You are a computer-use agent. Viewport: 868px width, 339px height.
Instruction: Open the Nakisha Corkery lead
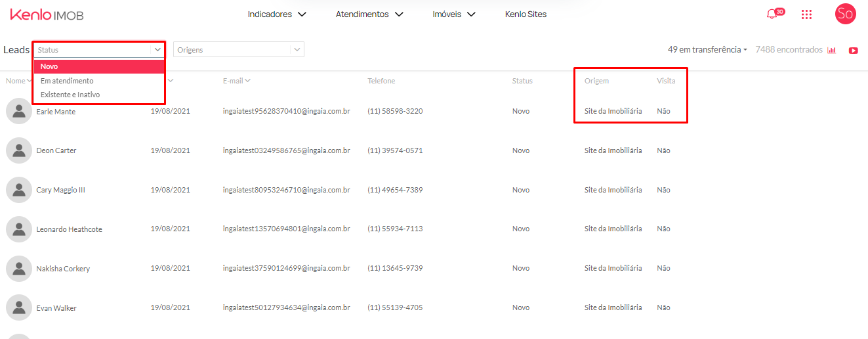(63, 269)
